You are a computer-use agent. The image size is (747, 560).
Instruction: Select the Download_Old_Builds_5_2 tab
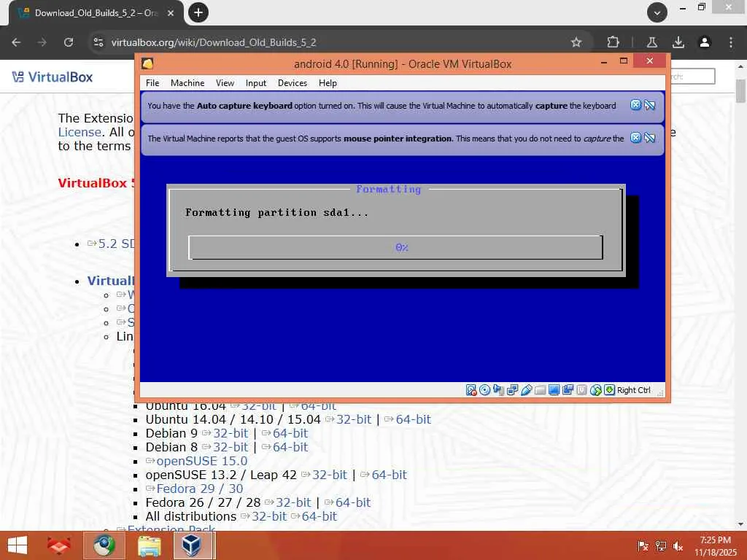(96, 13)
